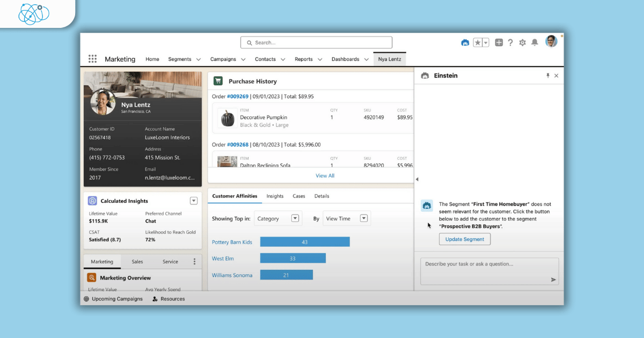Click the Dalton Reclining Sofa thumbnail

point(227,161)
